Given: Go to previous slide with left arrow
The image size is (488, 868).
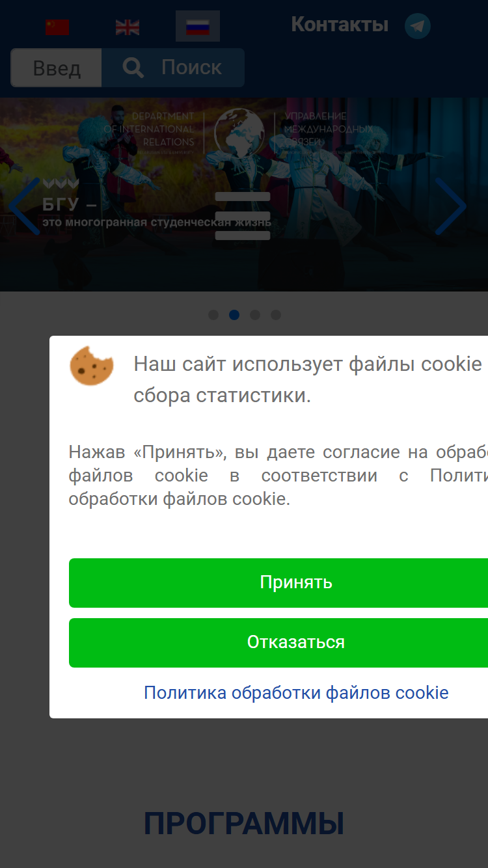Looking at the screenshot, I should [x=25, y=206].
